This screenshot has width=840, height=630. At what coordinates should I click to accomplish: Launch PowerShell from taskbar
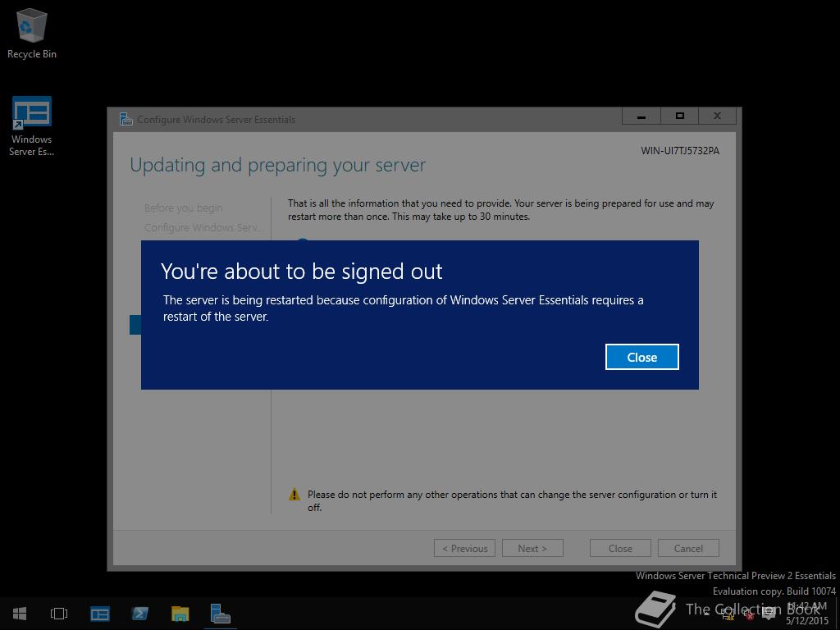click(139, 614)
